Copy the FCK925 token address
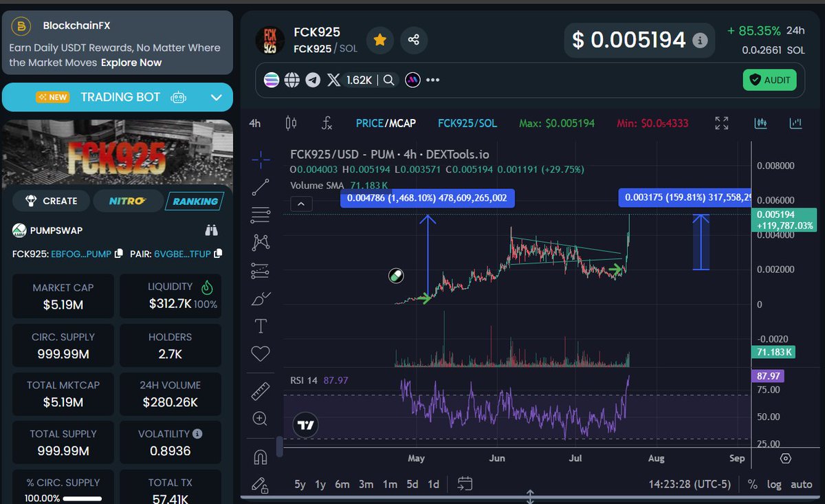Screen dimensions: 825x504 click(x=119, y=254)
